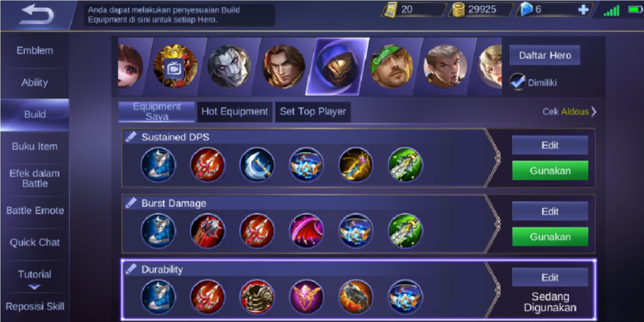The image size is (644, 322).
Task: Click the plus icon next to diamonds
Action: [x=583, y=10]
